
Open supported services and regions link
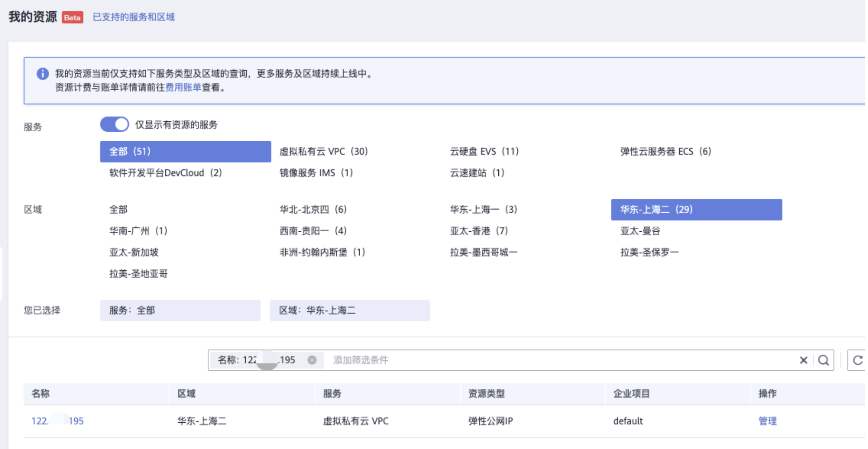[x=134, y=17]
